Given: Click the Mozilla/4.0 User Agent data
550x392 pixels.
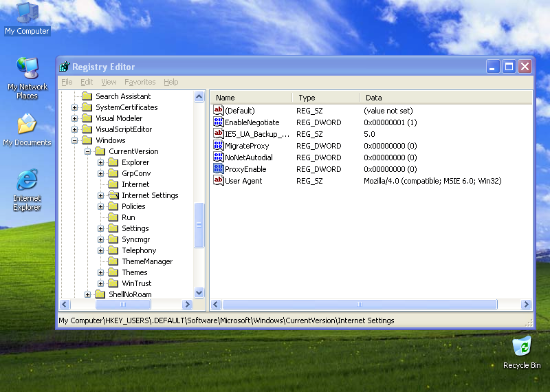Looking at the screenshot, I should pyautogui.click(x=432, y=181).
